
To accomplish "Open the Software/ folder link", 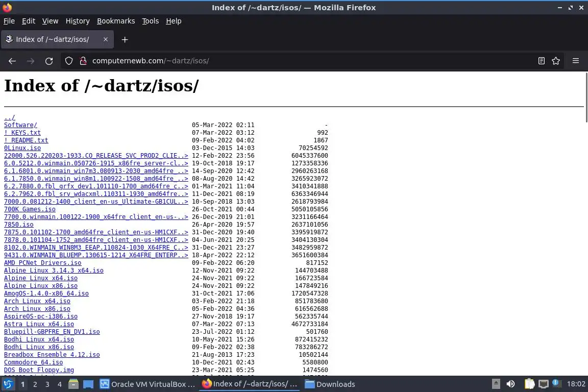I will (x=20, y=125).
